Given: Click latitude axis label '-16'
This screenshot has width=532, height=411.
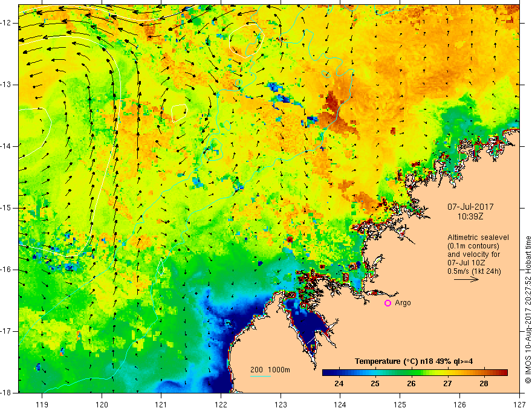Looking at the screenshot, I should pyautogui.click(x=6, y=270).
